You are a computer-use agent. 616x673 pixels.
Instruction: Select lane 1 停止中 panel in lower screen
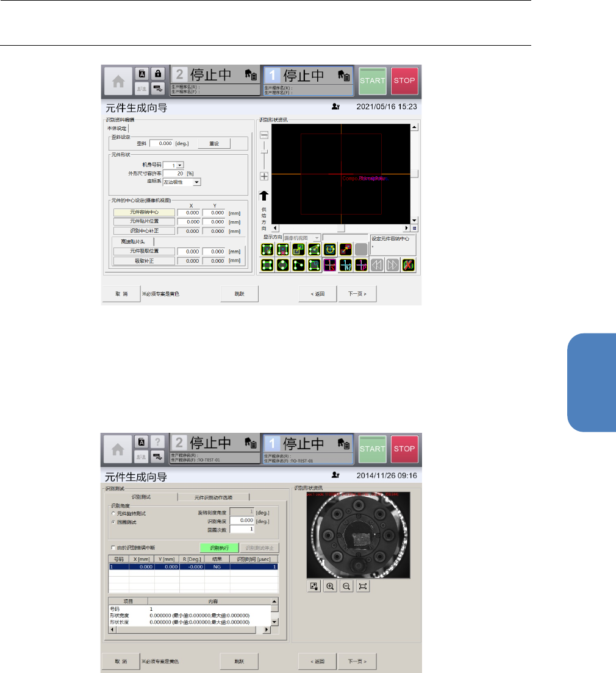(308, 449)
